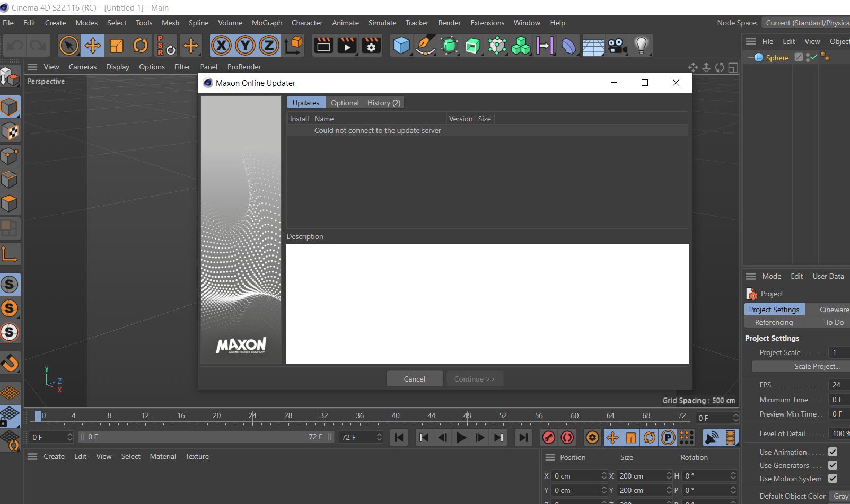Screen dimensions: 850x504
Task: Click the Record Active Objects button
Action: [549, 437]
